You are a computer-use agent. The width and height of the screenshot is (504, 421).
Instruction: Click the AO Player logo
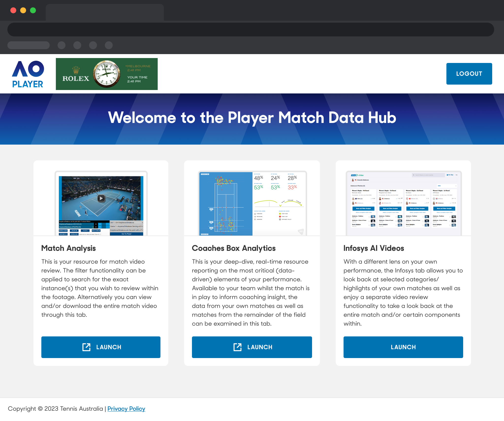pos(28,74)
